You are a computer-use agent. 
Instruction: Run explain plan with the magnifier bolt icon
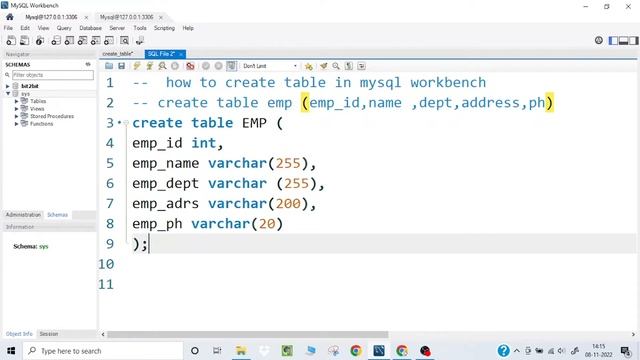[162, 66]
